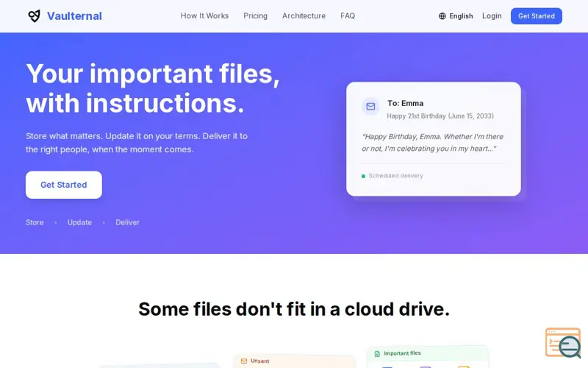This screenshot has height=368, width=588.
Task: Click the Vaulternal shield logo icon
Action: [34, 15]
